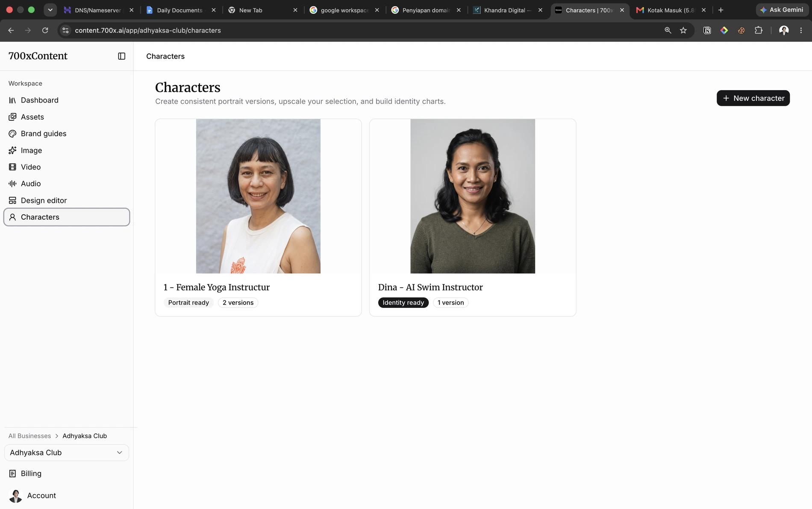The image size is (812, 509).
Task: Open the Dina AI Swim Instructor portrait
Action: coord(473,196)
